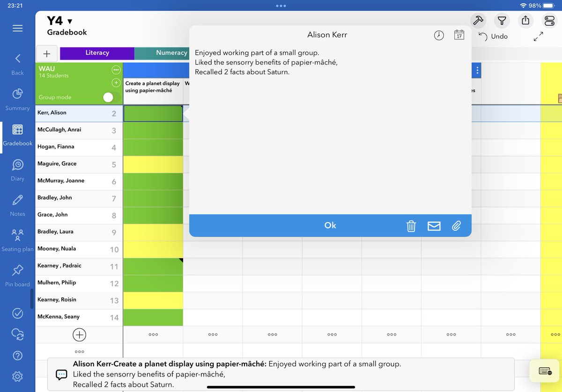The image size is (562, 392).
Task: Select student Mulhern, Philip
Action: click(x=79, y=283)
